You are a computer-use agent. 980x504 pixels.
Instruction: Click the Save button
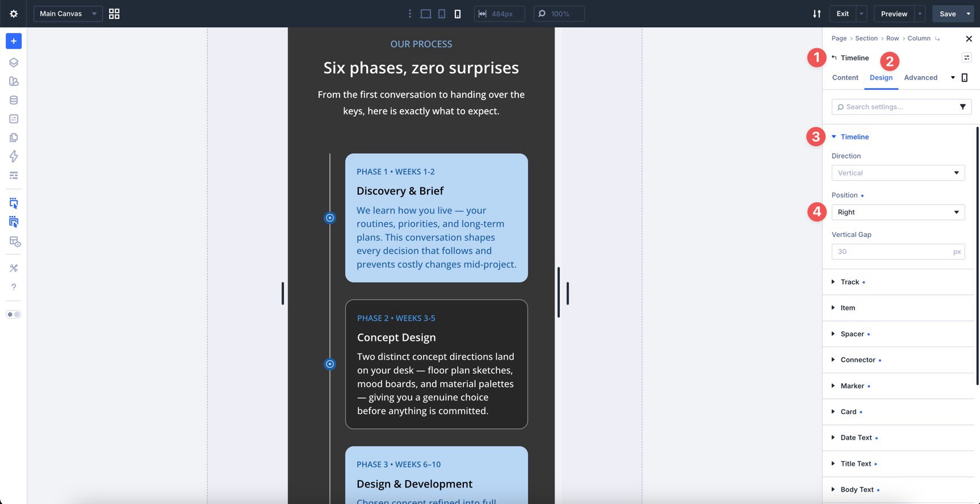pos(947,14)
